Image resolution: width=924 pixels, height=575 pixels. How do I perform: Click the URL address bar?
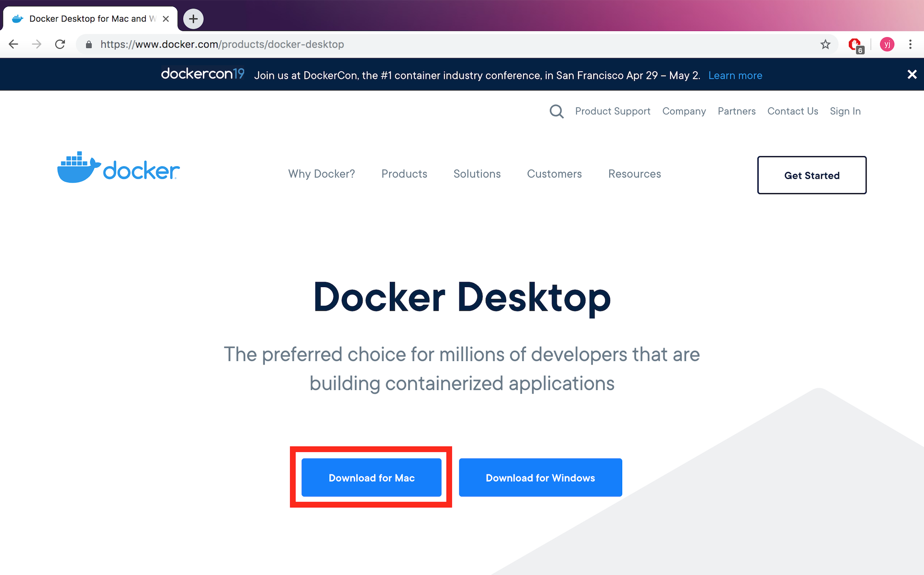425,44
